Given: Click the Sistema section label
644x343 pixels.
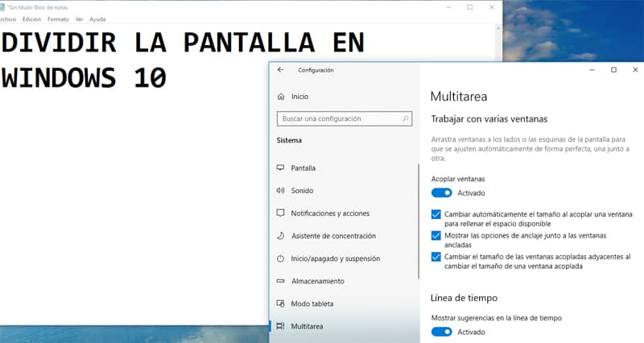Looking at the screenshot, I should pos(289,140).
